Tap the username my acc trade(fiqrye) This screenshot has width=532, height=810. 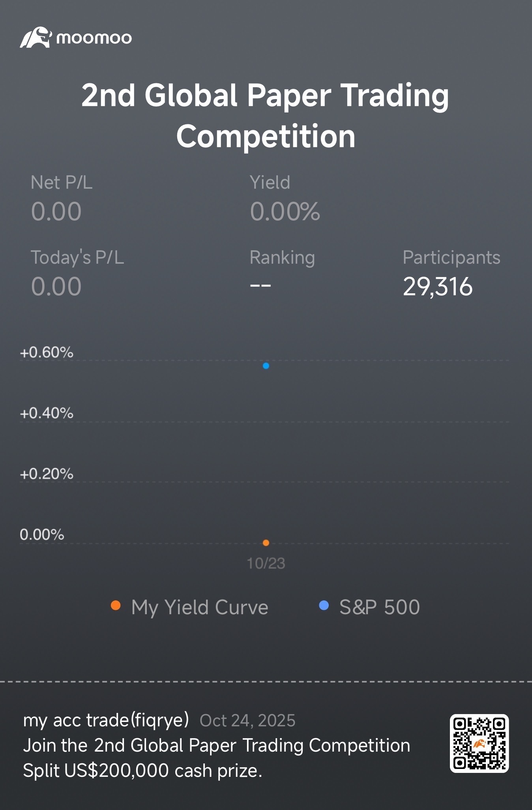106,720
